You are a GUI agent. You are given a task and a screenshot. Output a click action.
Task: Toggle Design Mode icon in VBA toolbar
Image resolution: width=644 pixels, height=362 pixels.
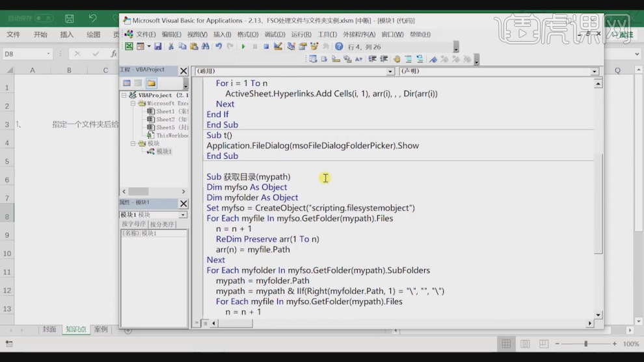[x=278, y=46]
